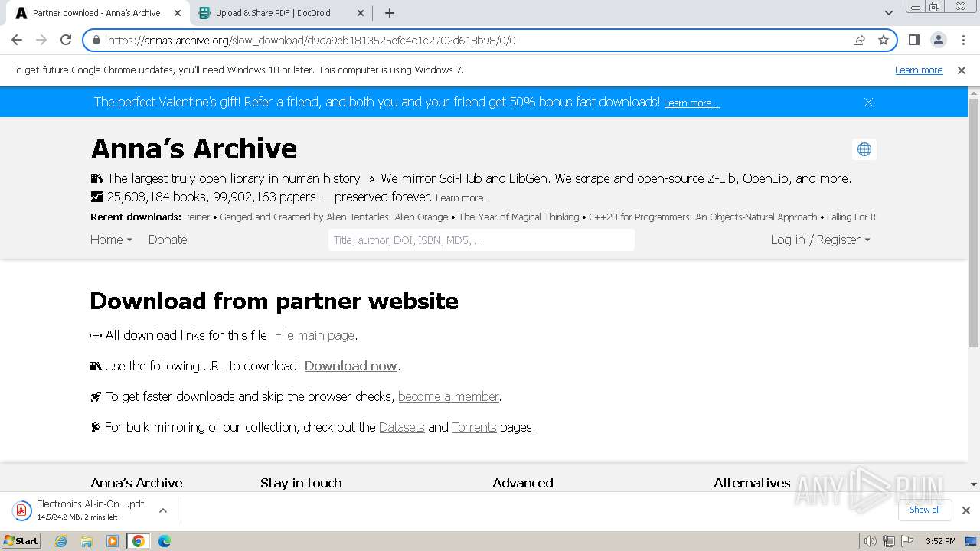Open the Donate page

[168, 240]
